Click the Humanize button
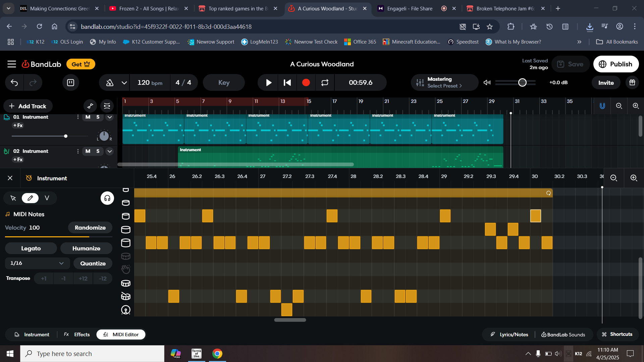The width and height of the screenshot is (644, 362). point(86,248)
